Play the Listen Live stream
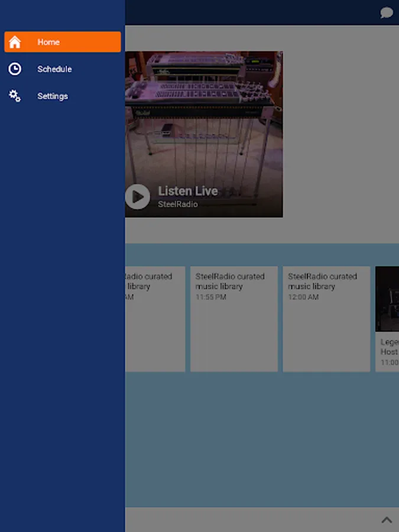Image resolution: width=399 pixels, height=532 pixels. (137, 197)
